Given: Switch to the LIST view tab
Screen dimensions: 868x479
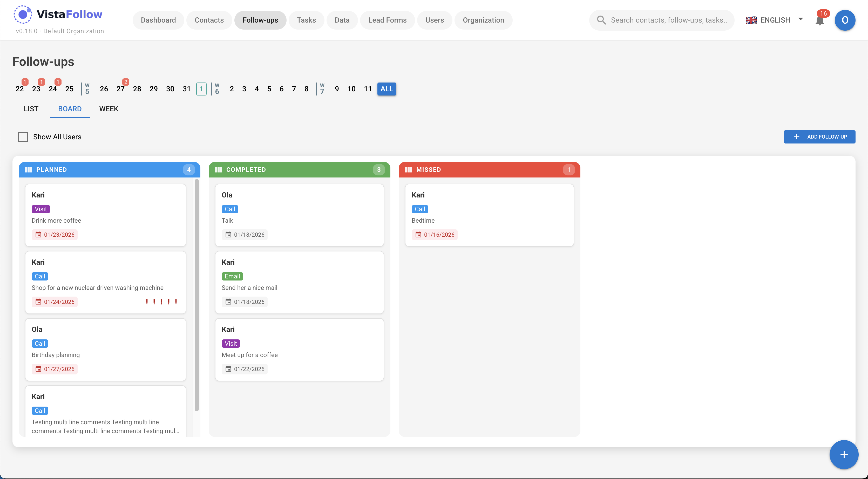Looking at the screenshot, I should (31, 109).
